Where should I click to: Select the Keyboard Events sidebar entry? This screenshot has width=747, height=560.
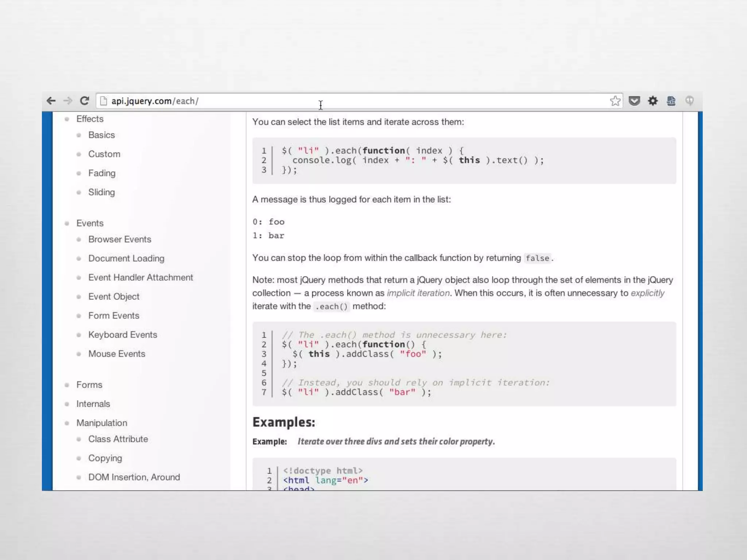click(123, 335)
